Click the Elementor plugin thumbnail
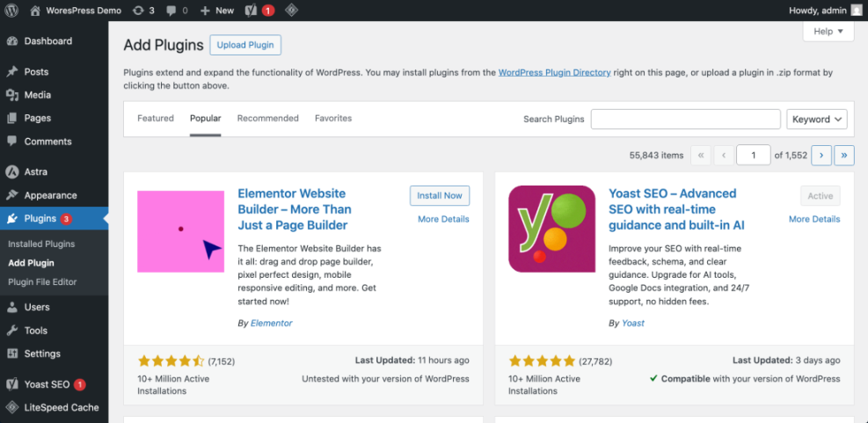The height and width of the screenshot is (423, 868). (180, 231)
